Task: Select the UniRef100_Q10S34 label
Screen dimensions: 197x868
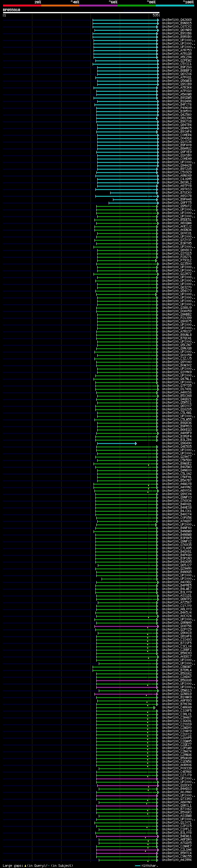Action: (x=176, y=142)
